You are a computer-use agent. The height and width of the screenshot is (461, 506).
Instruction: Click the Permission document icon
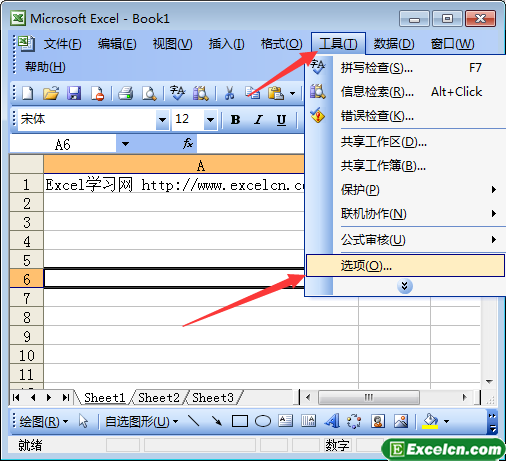pos(97,93)
